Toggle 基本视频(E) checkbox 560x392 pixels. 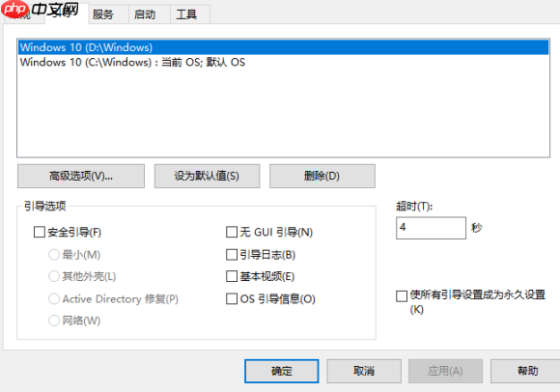tap(232, 276)
